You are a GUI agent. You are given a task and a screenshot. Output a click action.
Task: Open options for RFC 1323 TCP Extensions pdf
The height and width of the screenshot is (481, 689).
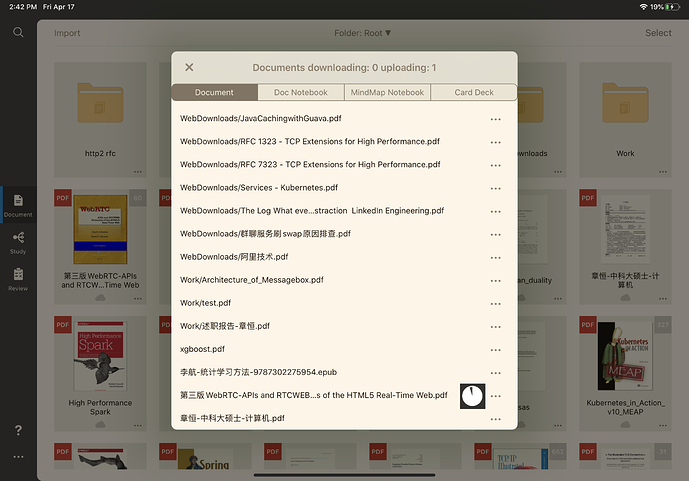496,142
